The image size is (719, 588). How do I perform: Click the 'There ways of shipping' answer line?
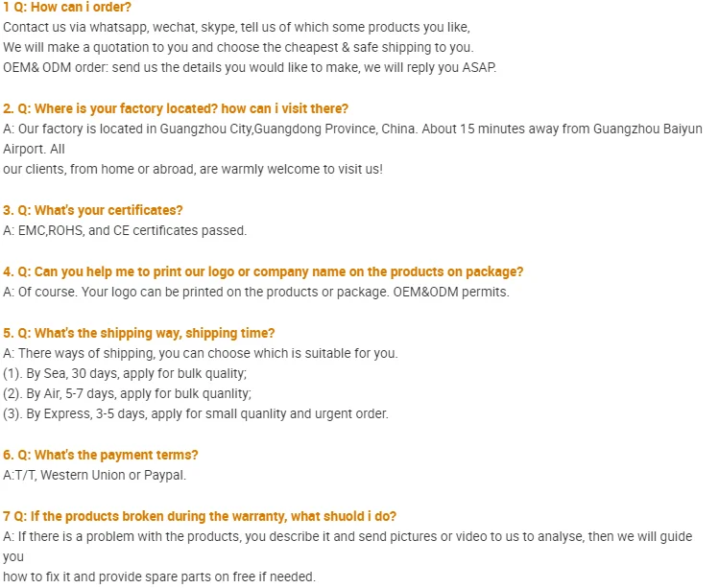pyautogui.click(x=201, y=353)
